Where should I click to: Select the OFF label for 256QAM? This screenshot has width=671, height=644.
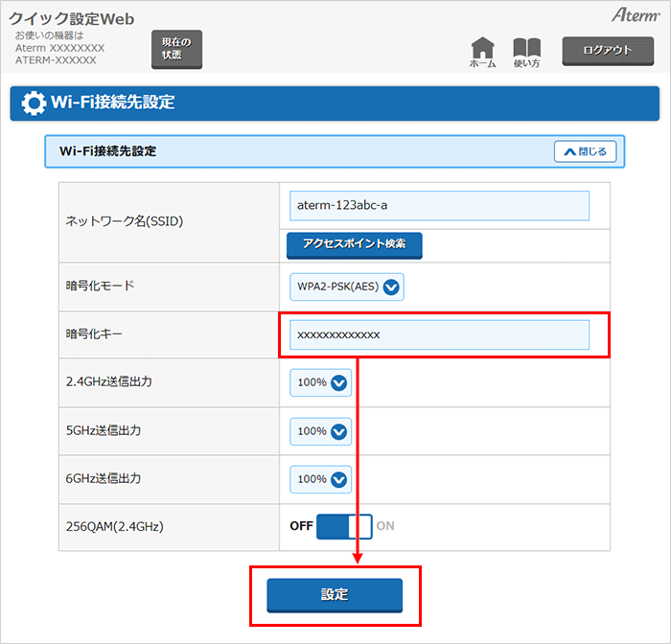point(301,526)
